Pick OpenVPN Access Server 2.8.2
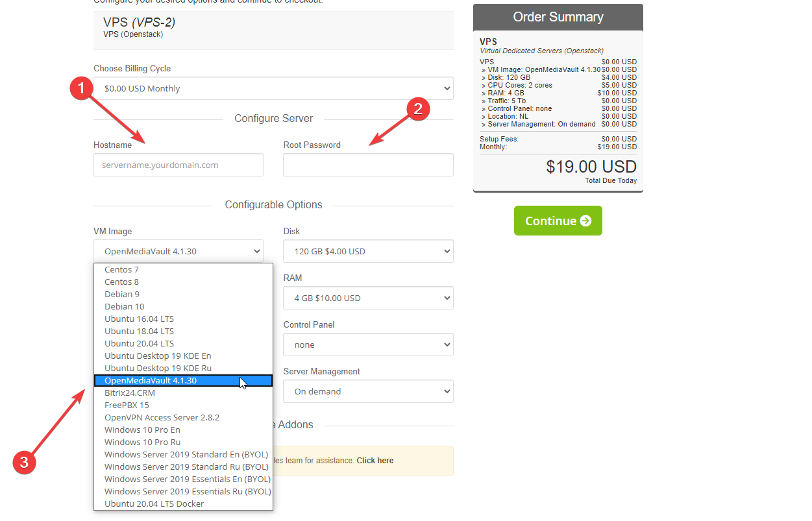This screenshot has height=521, width=812. (x=162, y=418)
